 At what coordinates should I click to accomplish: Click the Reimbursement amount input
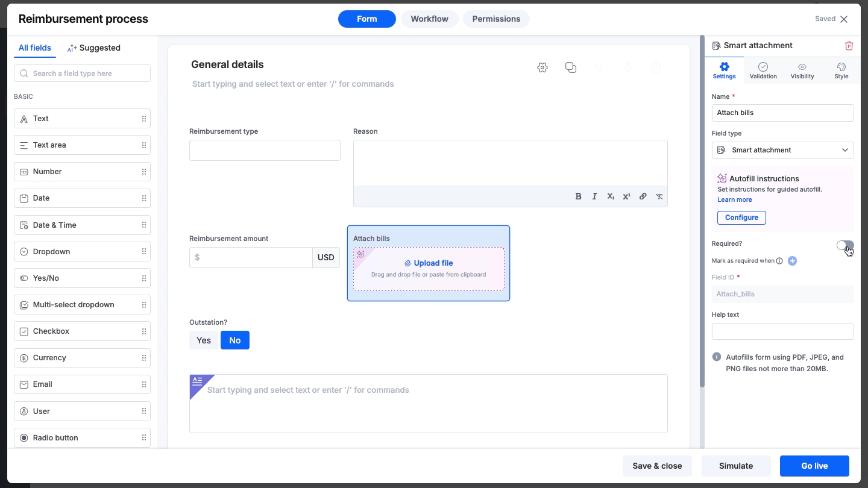pos(251,257)
